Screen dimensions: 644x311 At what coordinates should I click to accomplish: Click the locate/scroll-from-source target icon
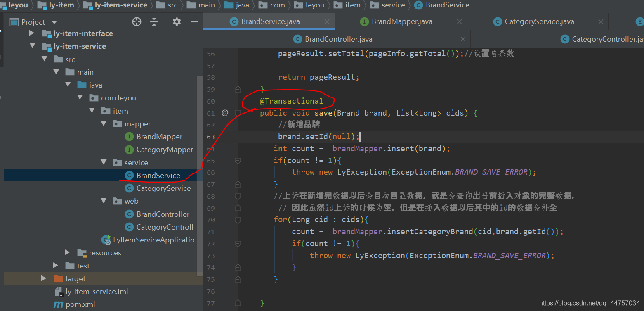(x=137, y=22)
